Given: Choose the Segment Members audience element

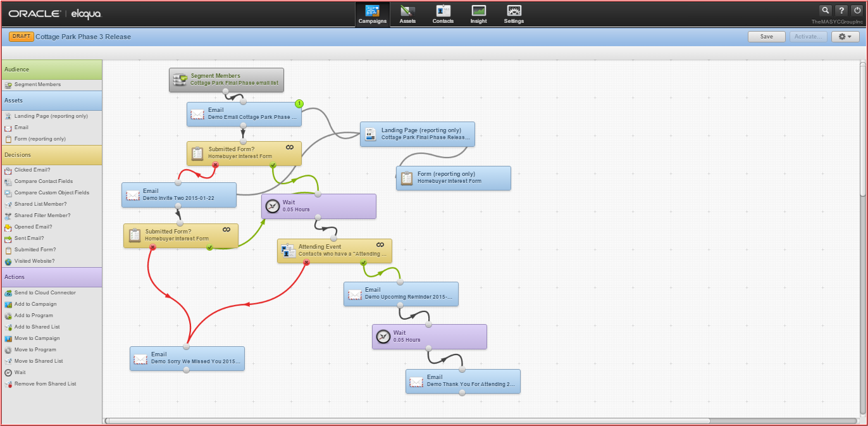Looking at the screenshot, I should (x=37, y=84).
